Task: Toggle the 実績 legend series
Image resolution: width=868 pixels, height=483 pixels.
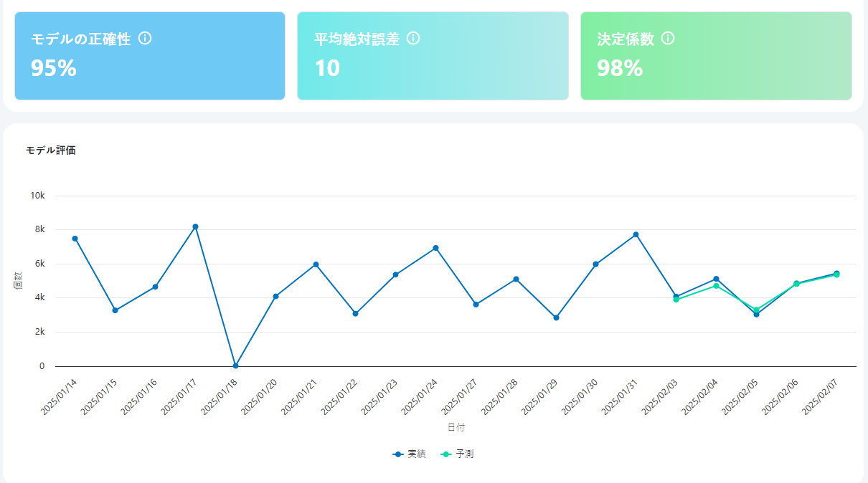Action: tap(410, 454)
